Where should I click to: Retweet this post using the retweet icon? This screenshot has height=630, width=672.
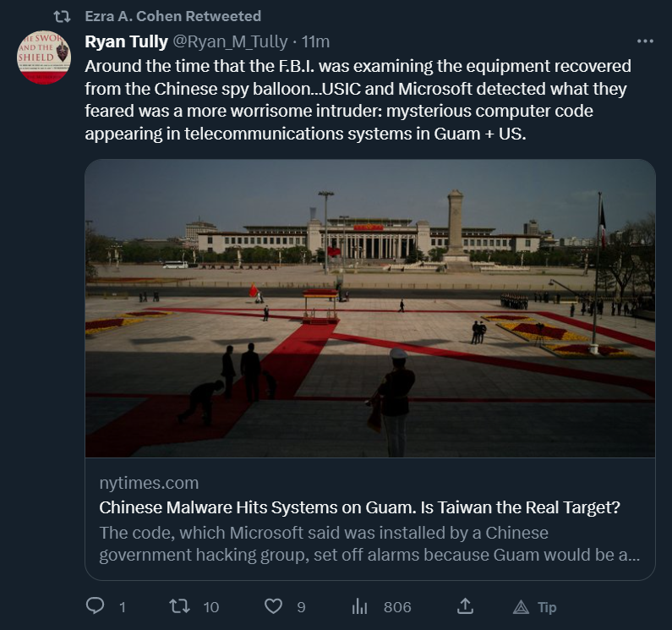(x=179, y=606)
